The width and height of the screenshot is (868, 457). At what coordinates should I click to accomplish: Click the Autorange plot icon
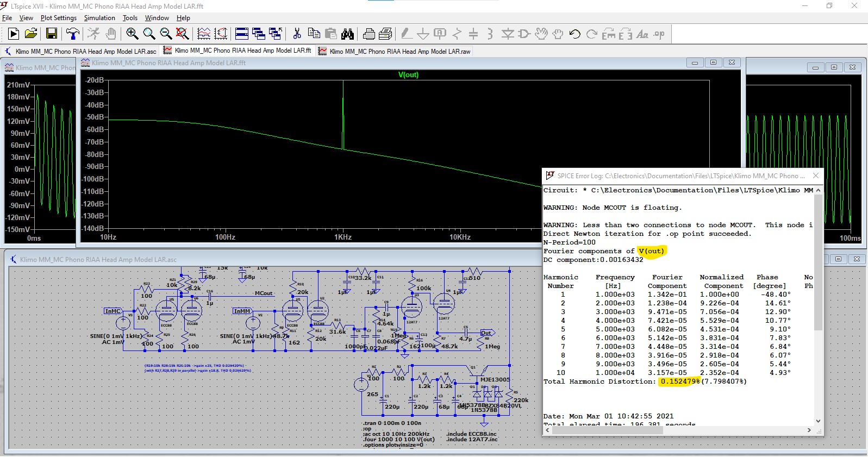(x=204, y=34)
